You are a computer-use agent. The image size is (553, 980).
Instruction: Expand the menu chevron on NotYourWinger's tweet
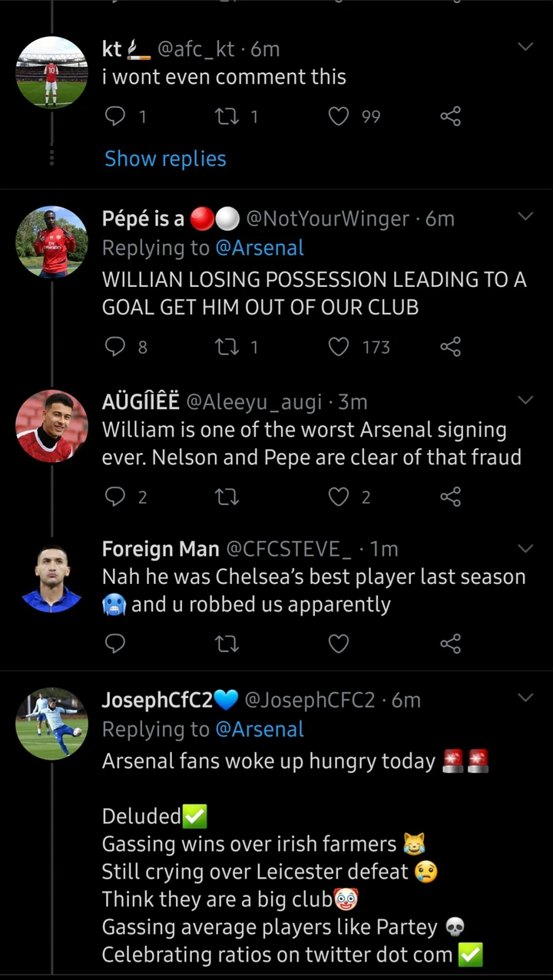525,217
